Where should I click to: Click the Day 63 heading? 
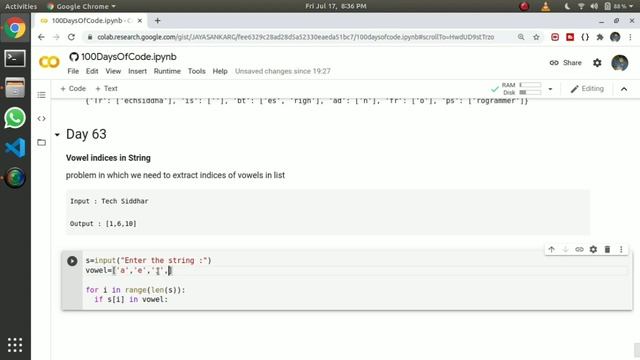(x=86, y=134)
